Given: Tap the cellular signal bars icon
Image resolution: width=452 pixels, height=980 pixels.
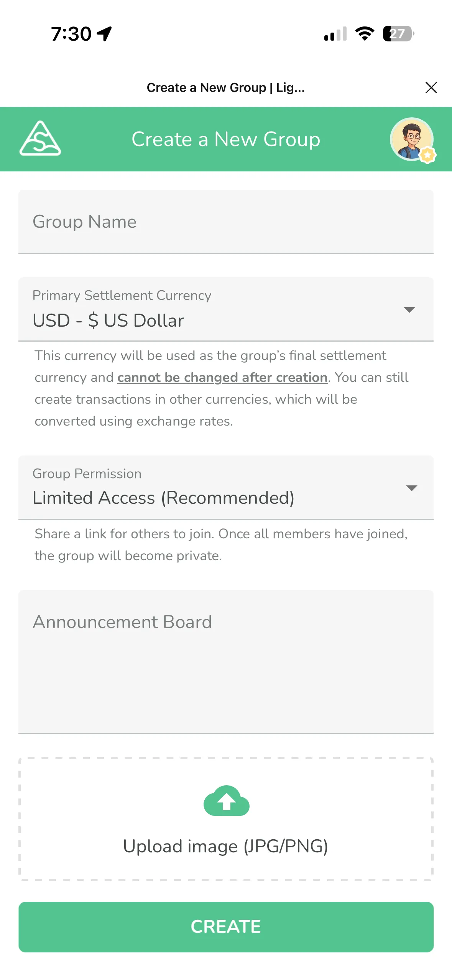Looking at the screenshot, I should click(335, 34).
